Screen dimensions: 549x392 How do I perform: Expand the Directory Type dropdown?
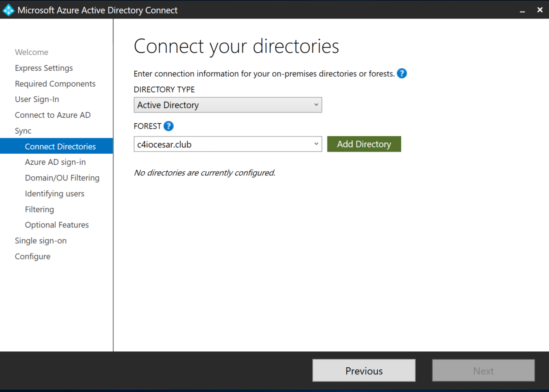point(316,105)
